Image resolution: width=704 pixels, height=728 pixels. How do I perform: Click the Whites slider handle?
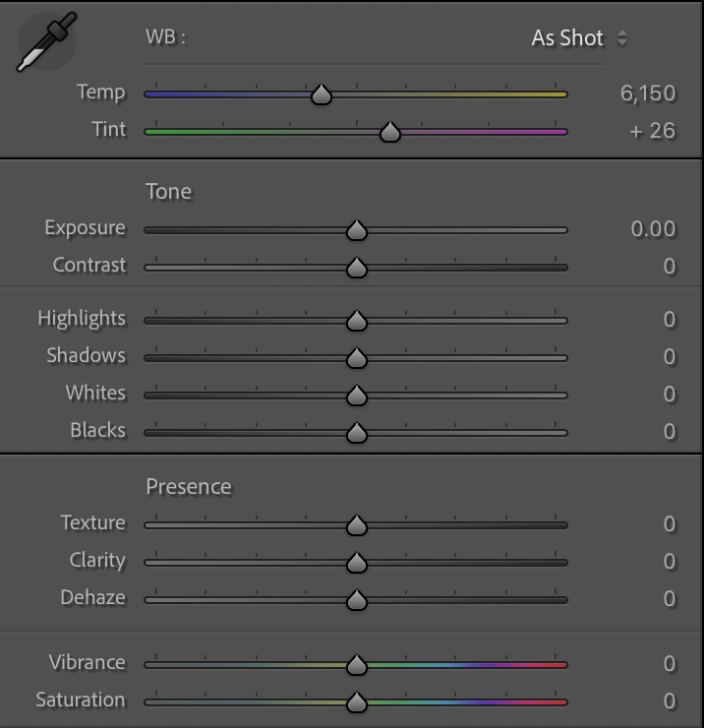(357, 395)
